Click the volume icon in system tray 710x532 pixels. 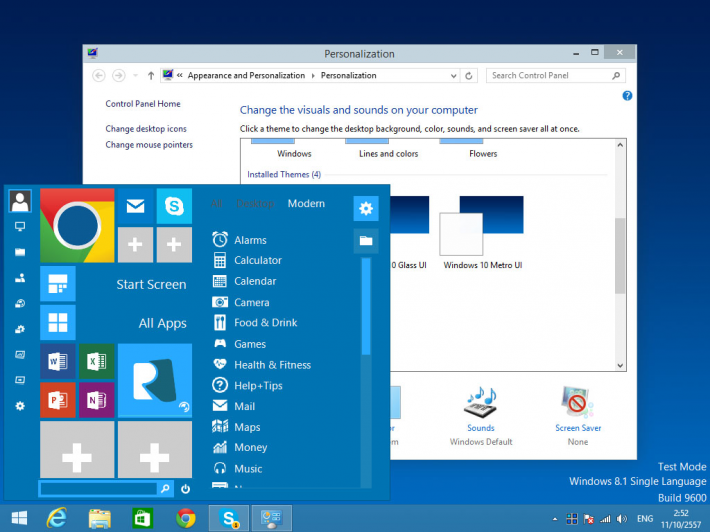622,519
